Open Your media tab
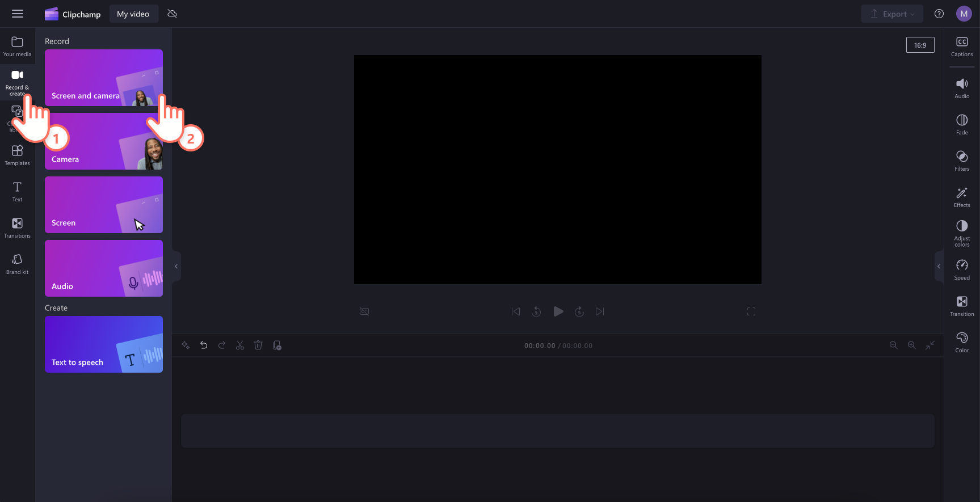980x502 pixels. (18, 47)
